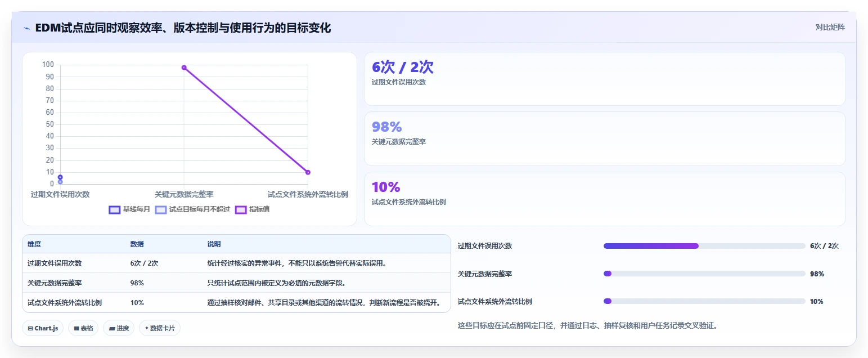Click description starting 通过抽样核对邮件
868x358 pixels.
[x=323, y=302]
